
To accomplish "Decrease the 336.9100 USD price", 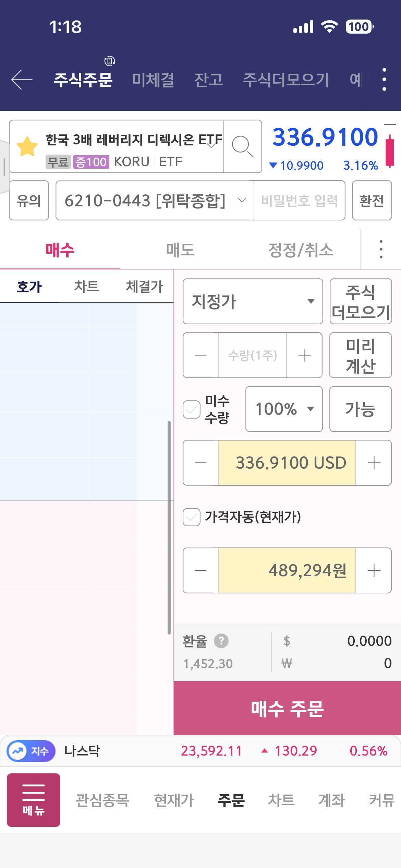I will pos(201,463).
